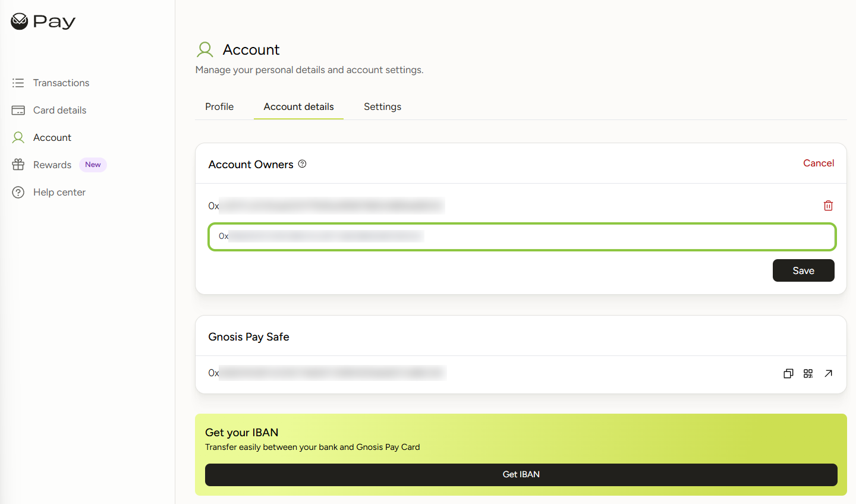Screen dimensions: 856x504
Task: Click the Account Owners info icon
Action: (302, 164)
